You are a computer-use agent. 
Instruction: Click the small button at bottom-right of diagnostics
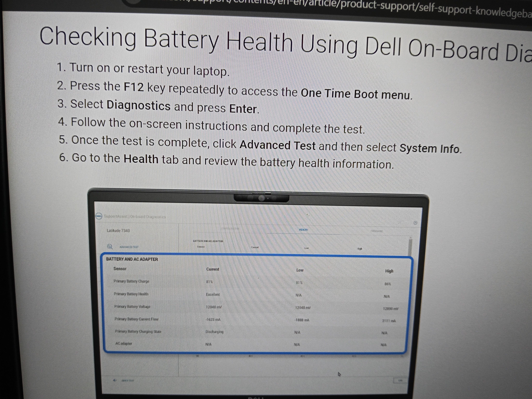(400, 380)
